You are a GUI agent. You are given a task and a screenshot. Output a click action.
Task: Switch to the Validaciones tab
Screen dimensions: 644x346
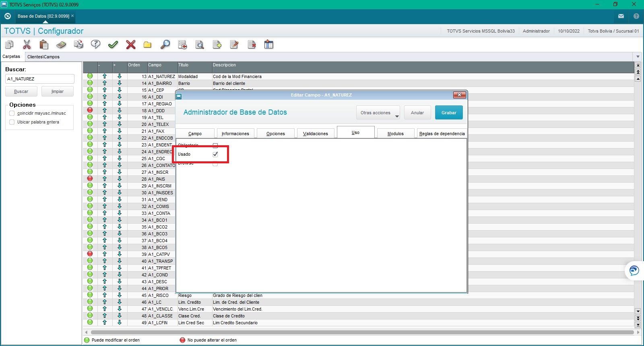316,134
